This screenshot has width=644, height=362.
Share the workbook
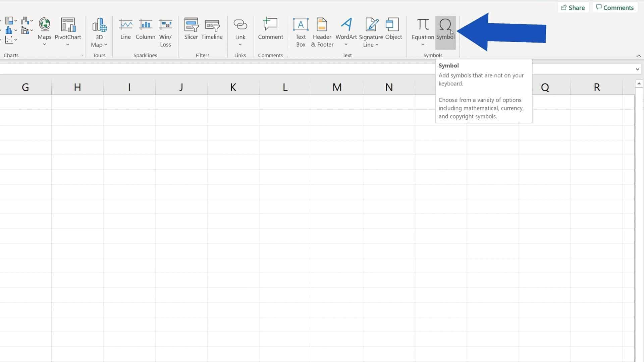(x=573, y=7)
